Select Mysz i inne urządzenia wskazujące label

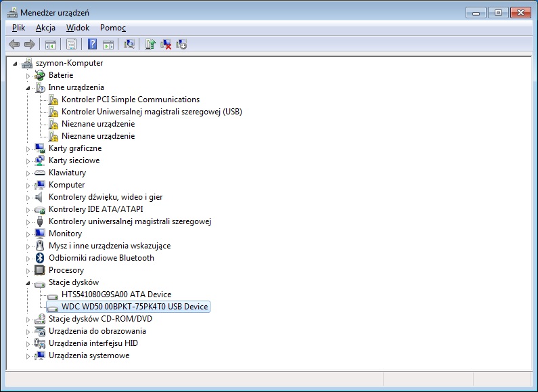click(110, 246)
